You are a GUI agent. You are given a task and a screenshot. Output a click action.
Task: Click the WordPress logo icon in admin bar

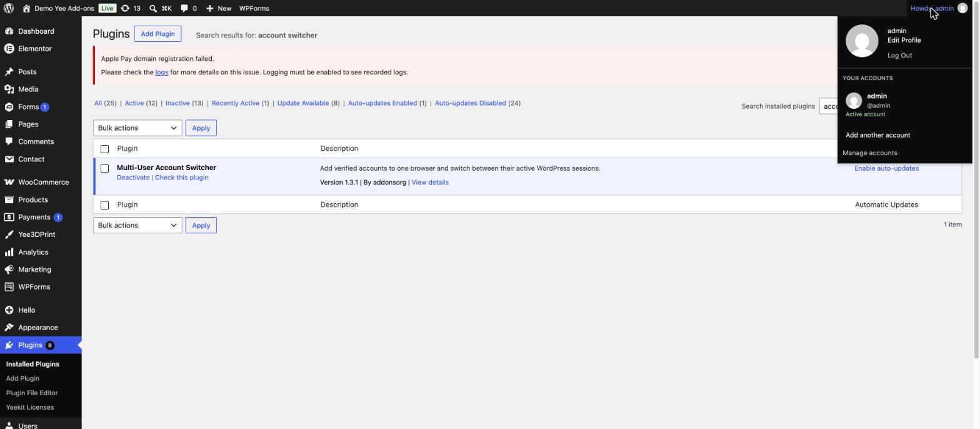tap(9, 8)
